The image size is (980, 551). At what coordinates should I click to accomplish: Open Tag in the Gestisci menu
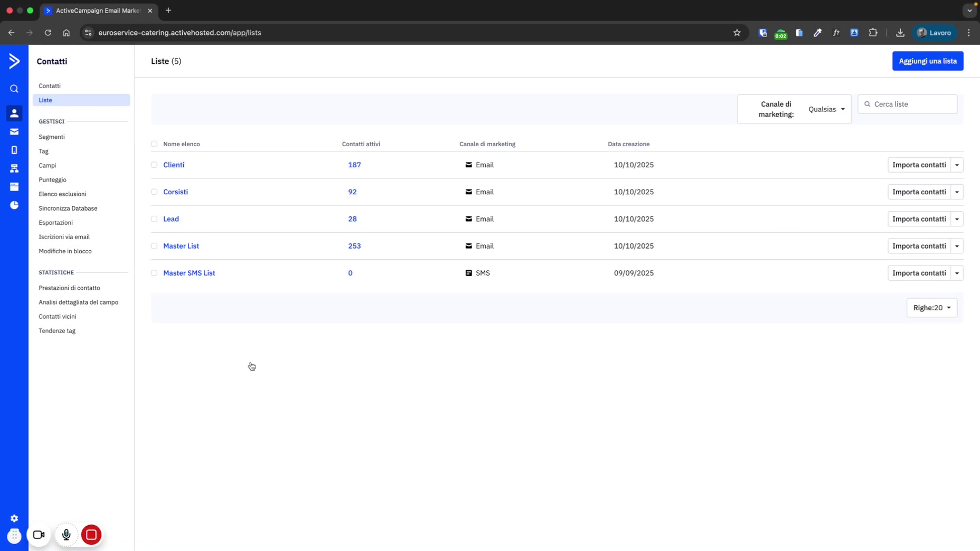pyautogui.click(x=43, y=151)
